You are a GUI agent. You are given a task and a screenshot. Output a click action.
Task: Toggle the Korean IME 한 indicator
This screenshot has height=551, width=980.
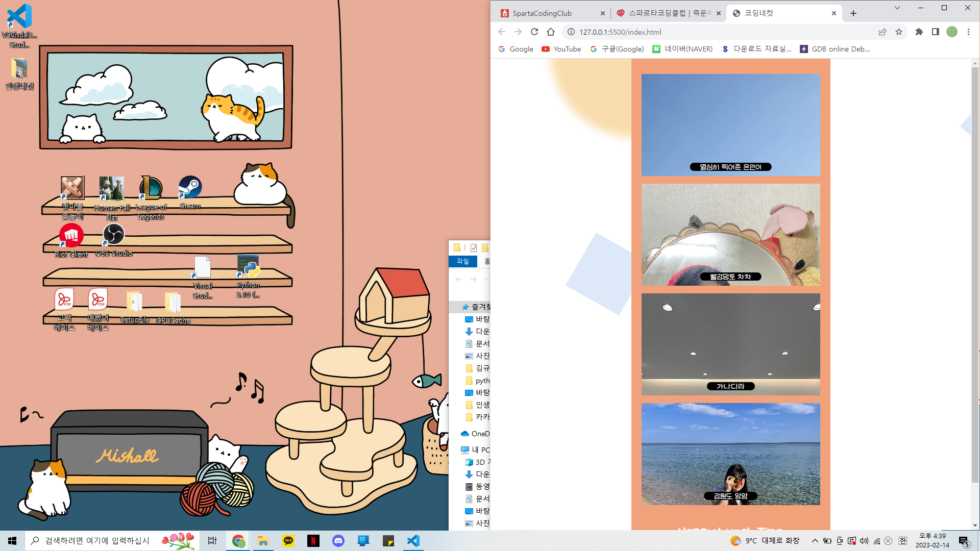click(x=903, y=541)
